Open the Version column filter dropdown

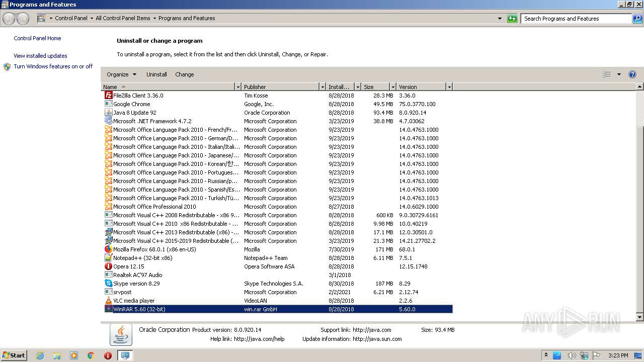[x=449, y=87]
